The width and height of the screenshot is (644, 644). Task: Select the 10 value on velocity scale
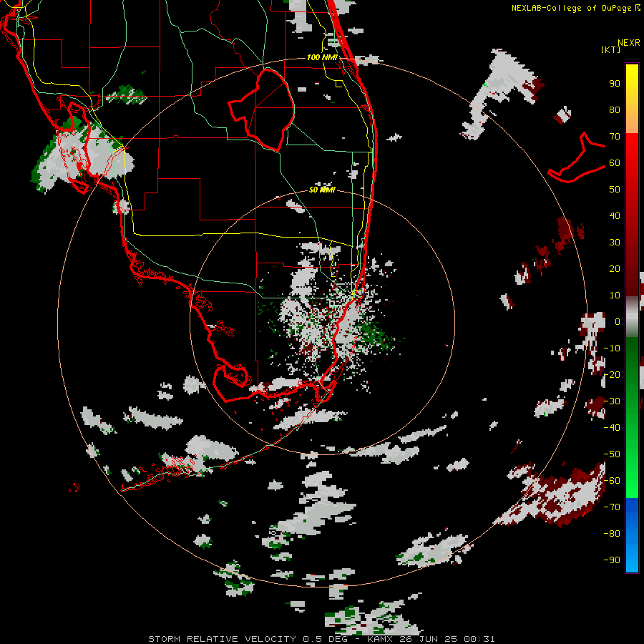[615, 296]
